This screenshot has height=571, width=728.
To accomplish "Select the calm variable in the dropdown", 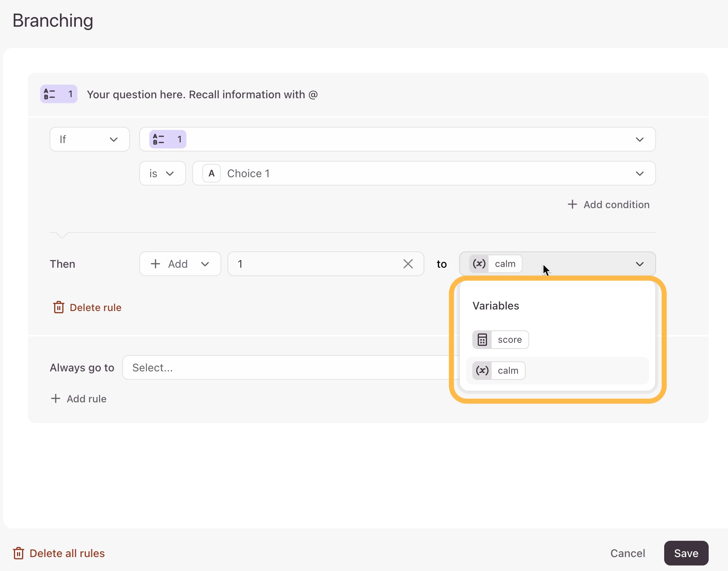I will coord(508,371).
